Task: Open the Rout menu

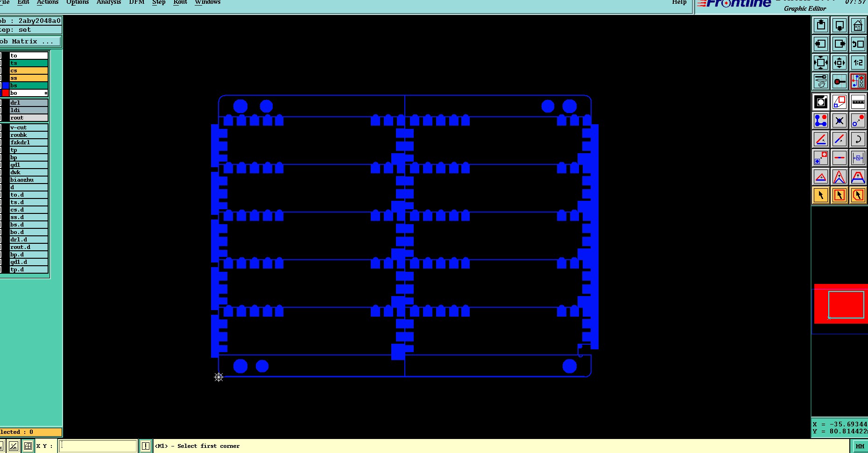Action: 180,2
